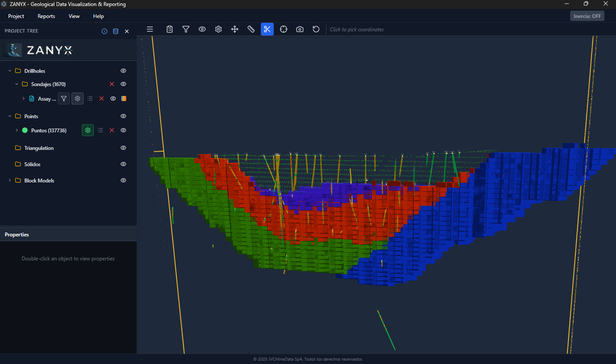Open the Filter funnel tool in toolbar
The height and width of the screenshot is (364, 616).
point(185,29)
